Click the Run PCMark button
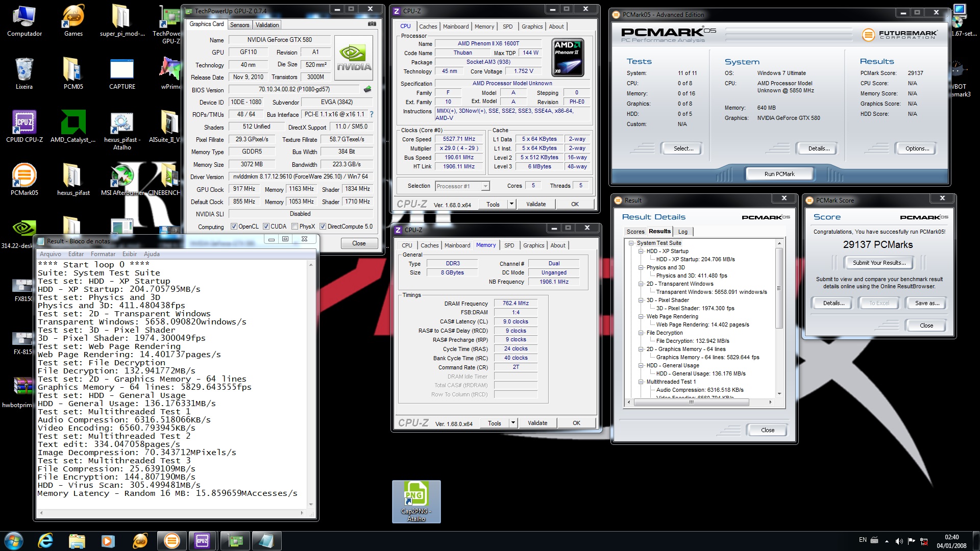 coord(779,174)
